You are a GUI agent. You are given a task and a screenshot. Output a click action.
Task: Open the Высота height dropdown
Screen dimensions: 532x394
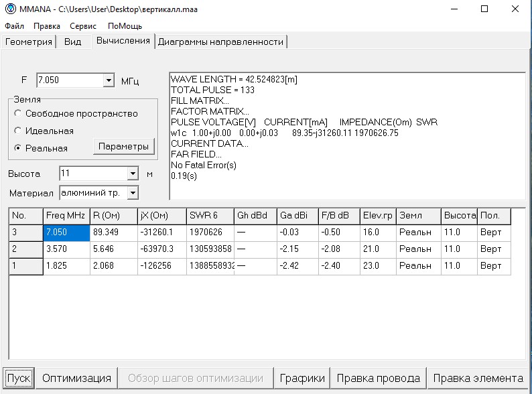coord(132,174)
